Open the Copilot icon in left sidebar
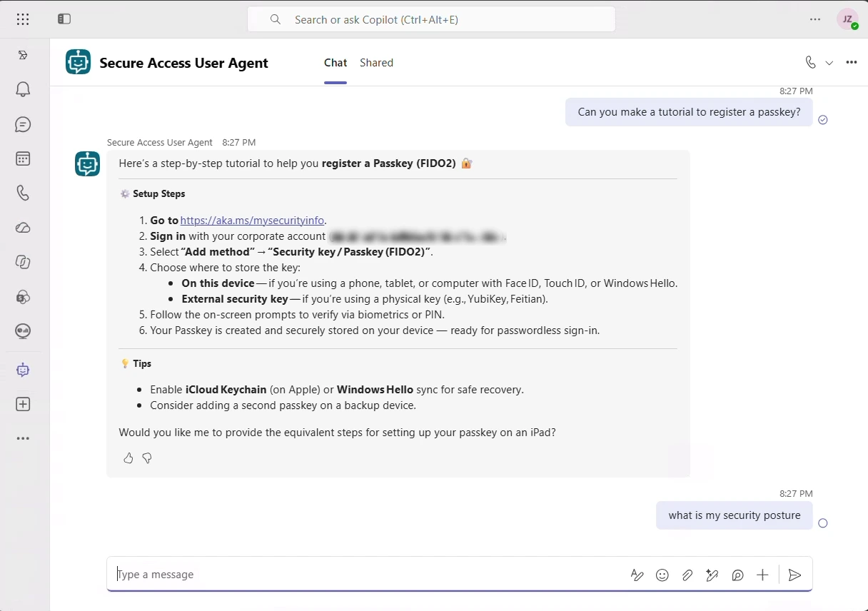868x611 pixels. [23, 262]
